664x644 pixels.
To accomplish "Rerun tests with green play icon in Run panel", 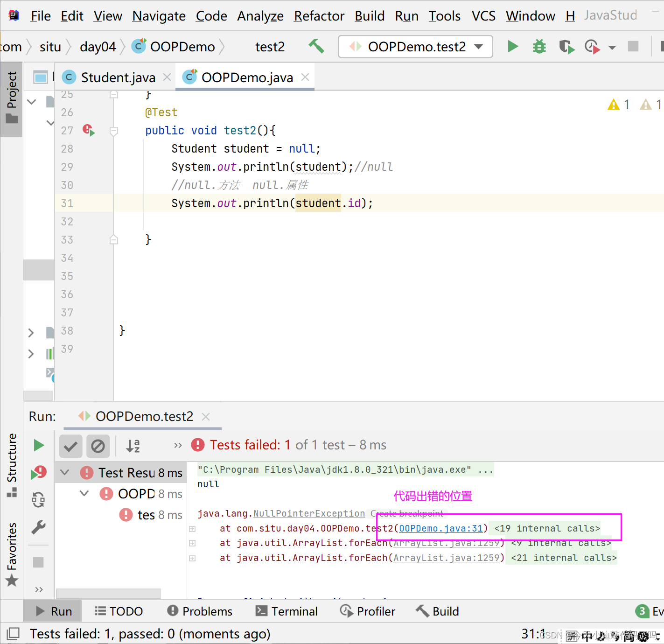I will click(x=39, y=445).
